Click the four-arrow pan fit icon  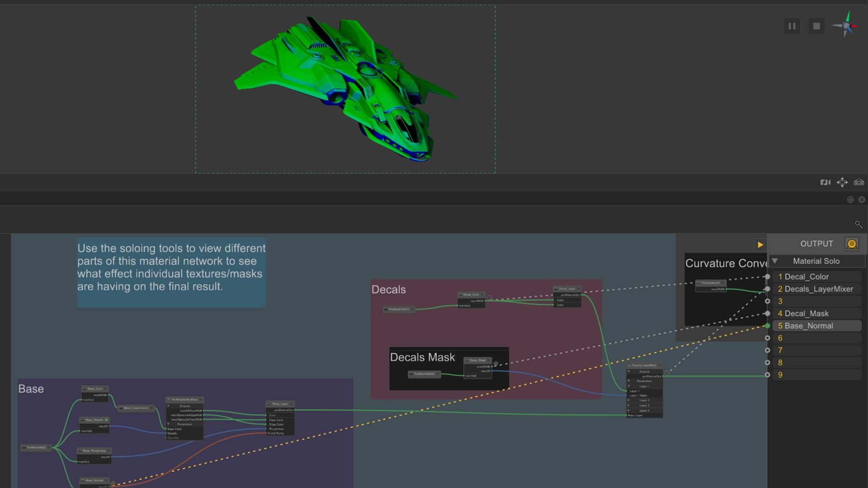pyautogui.click(x=842, y=183)
